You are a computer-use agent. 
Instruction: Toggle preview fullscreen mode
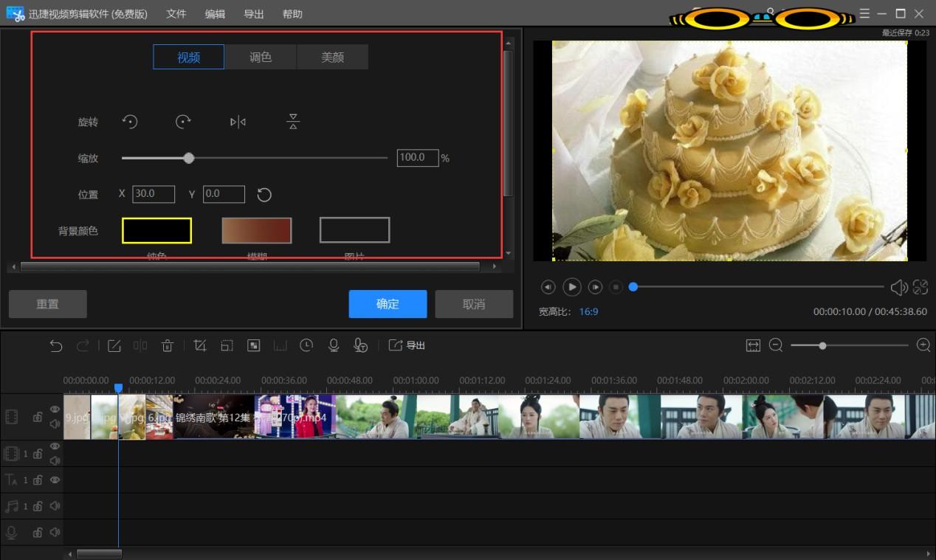tap(920, 287)
